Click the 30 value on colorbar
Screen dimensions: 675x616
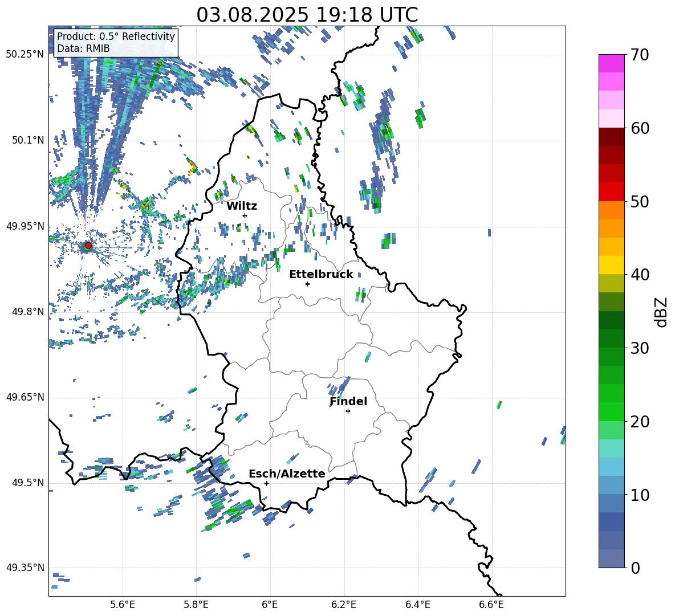point(640,348)
